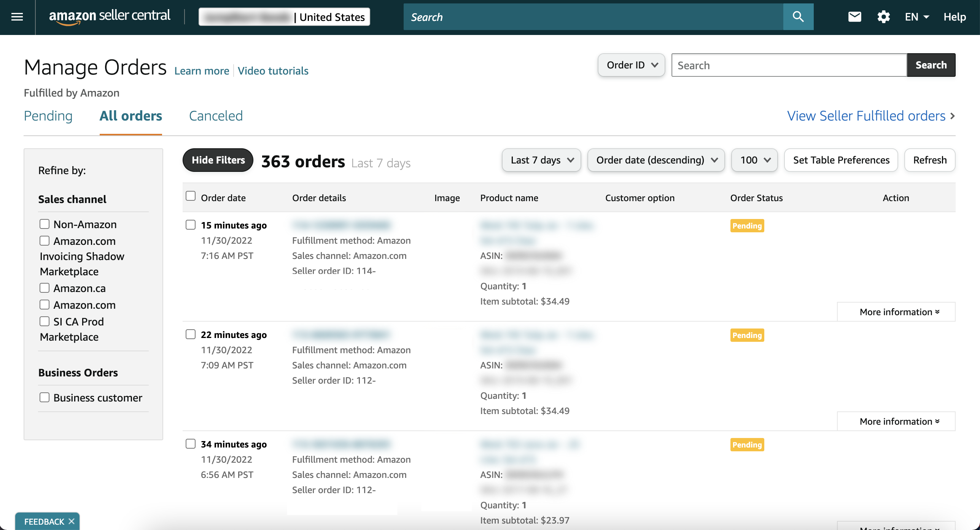This screenshot has width=980, height=530.
Task: Open View Seller Fulfilled orders link
Action: [870, 116]
